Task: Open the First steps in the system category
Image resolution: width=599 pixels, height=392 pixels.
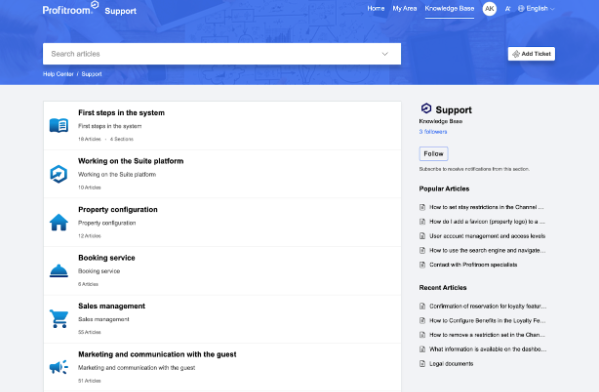Action: coord(121,113)
